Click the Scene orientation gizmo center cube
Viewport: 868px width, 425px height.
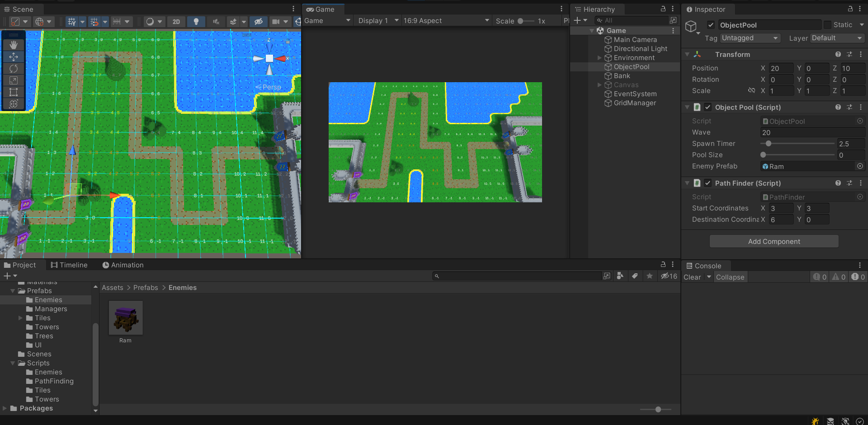(x=269, y=58)
